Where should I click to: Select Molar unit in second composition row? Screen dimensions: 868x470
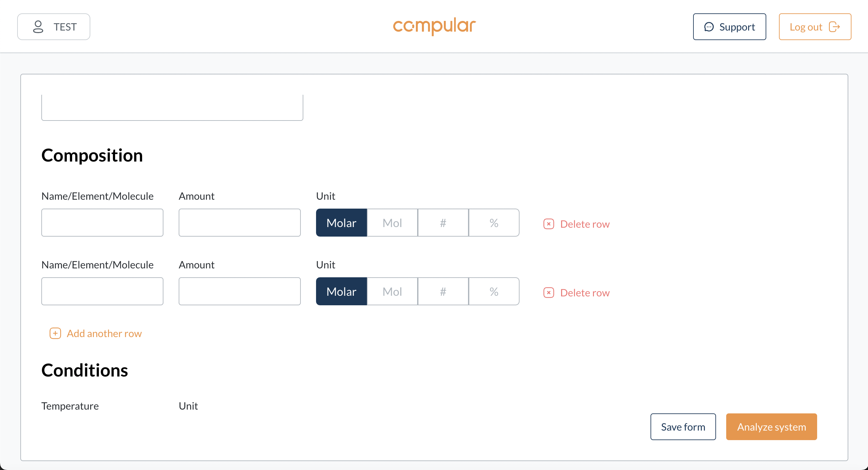[341, 291]
